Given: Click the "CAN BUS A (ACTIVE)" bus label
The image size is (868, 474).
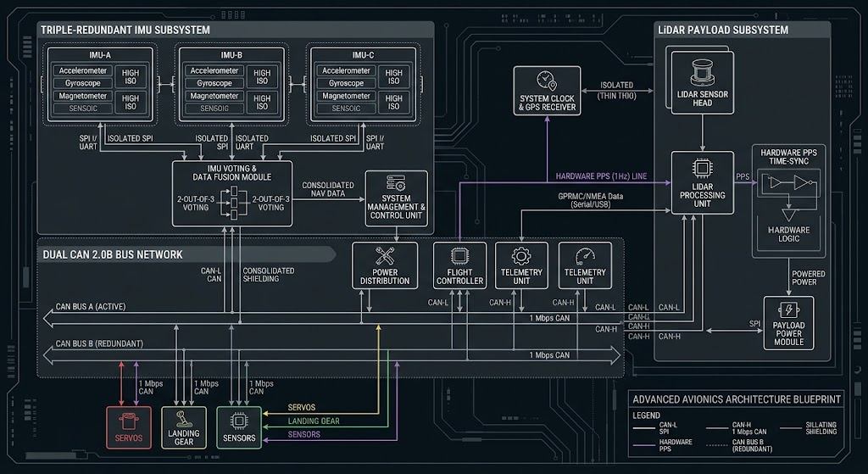Looking at the screenshot, I should point(90,307).
